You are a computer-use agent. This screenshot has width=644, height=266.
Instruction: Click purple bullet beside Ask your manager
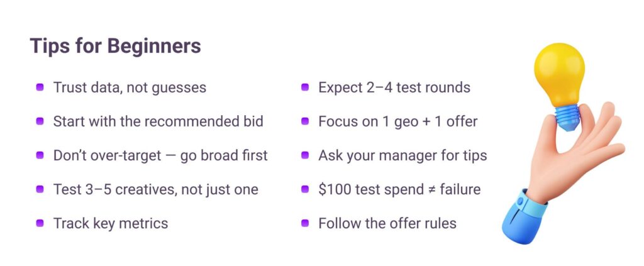[305, 155]
